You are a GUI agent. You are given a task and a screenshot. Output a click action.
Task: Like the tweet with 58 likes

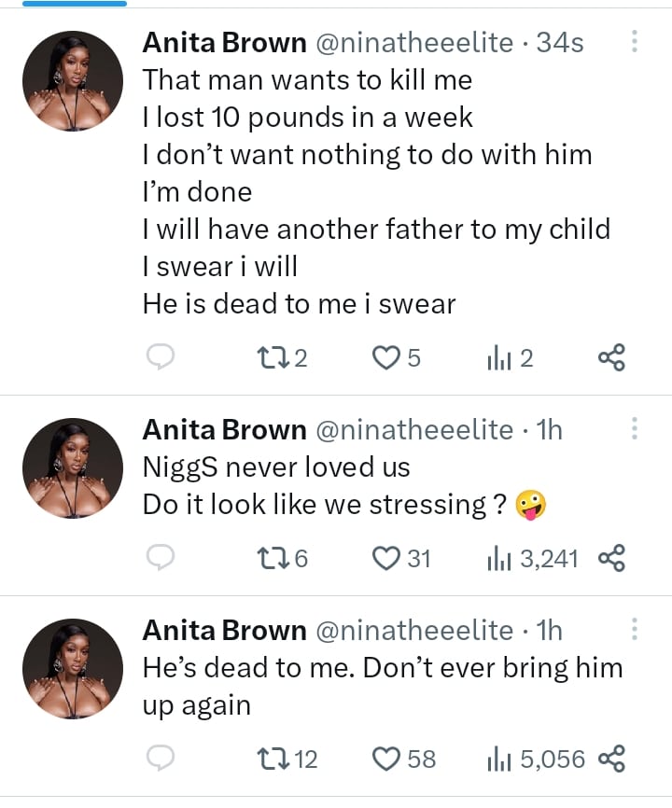386,759
